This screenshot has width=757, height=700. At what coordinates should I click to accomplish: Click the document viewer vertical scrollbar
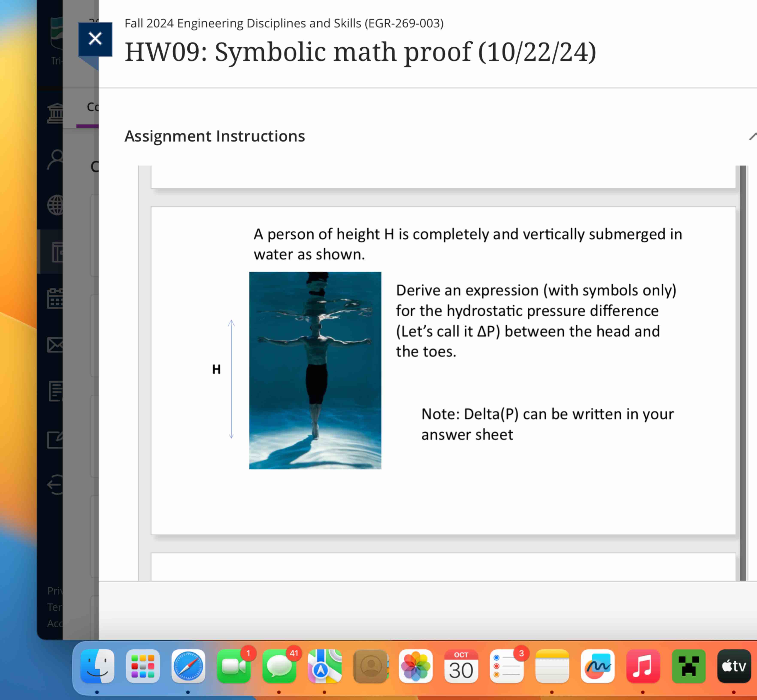[743, 372]
